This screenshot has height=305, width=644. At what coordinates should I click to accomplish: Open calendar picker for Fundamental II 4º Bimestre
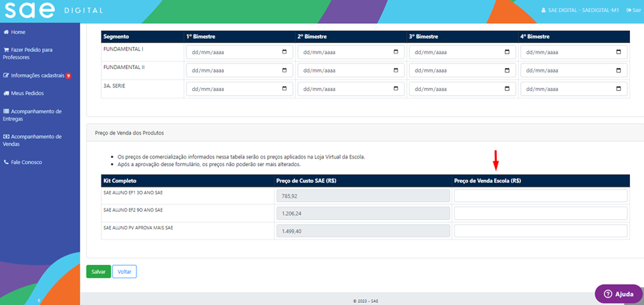pos(619,70)
